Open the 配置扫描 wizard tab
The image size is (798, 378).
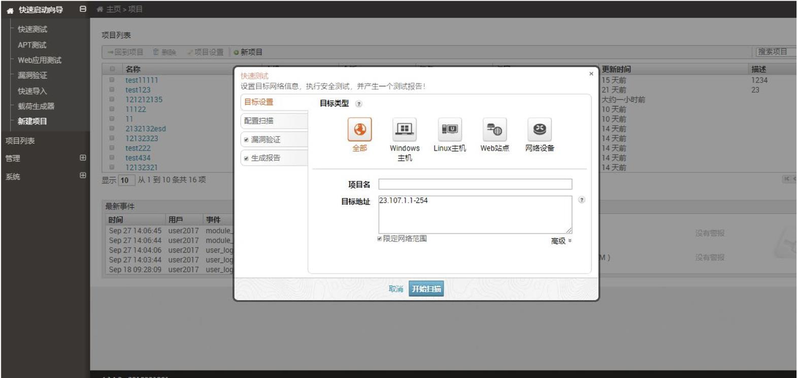click(274, 121)
